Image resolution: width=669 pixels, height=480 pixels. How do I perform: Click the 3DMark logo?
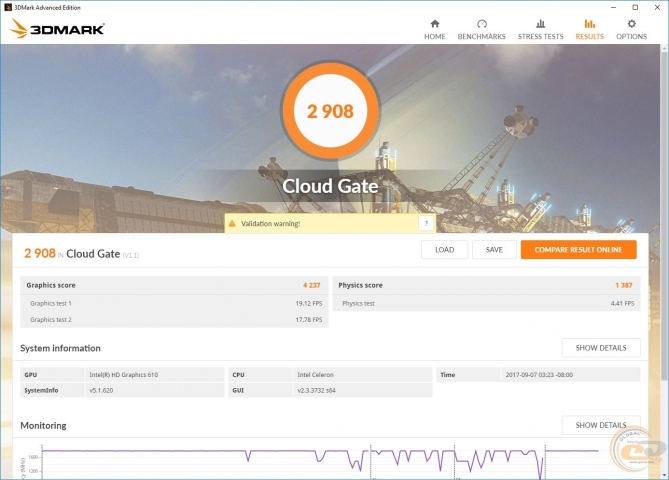click(x=57, y=29)
